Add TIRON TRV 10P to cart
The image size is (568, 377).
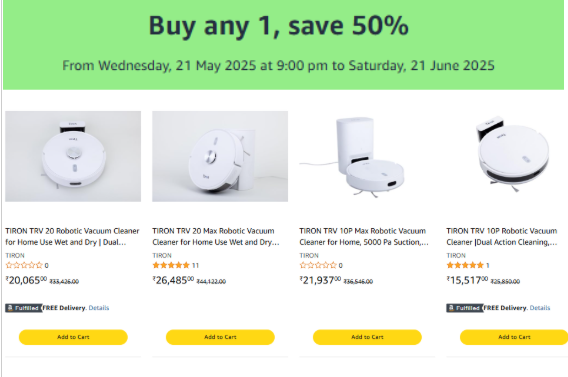pos(514,337)
